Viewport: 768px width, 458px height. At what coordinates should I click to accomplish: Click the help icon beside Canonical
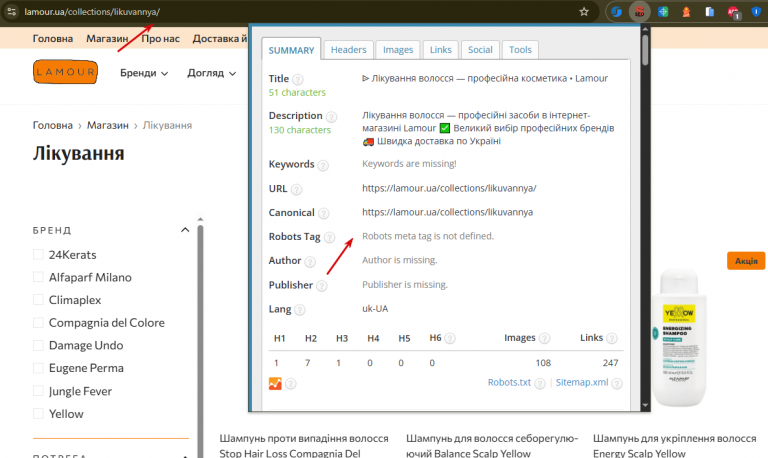tap(323, 214)
